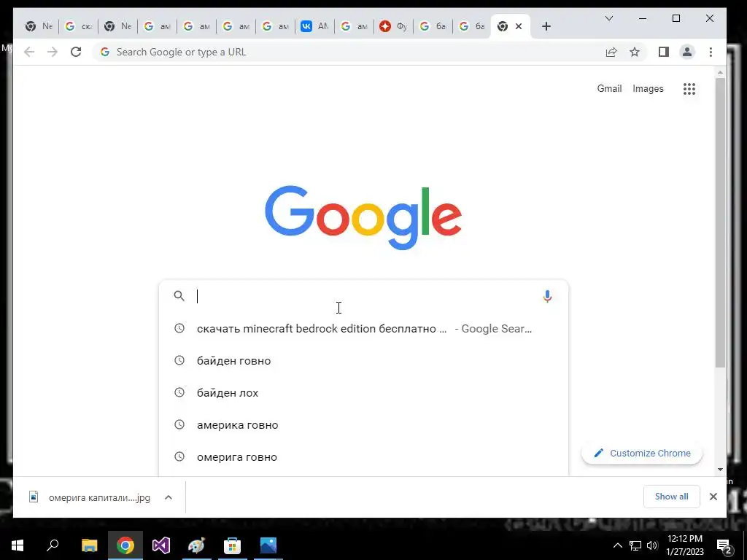Open the notification center icon
This screenshot has height=560, width=747.
(724, 547)
